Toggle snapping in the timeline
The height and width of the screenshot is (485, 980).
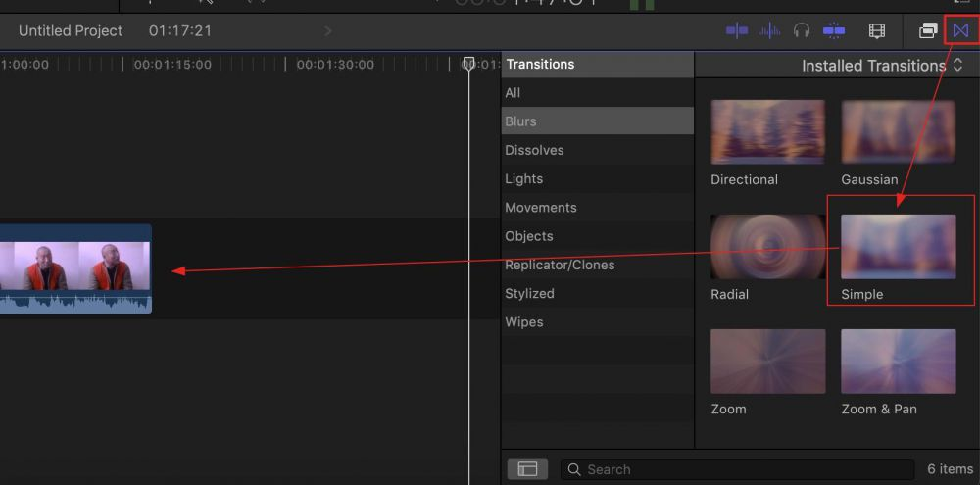tap(834, 30)
